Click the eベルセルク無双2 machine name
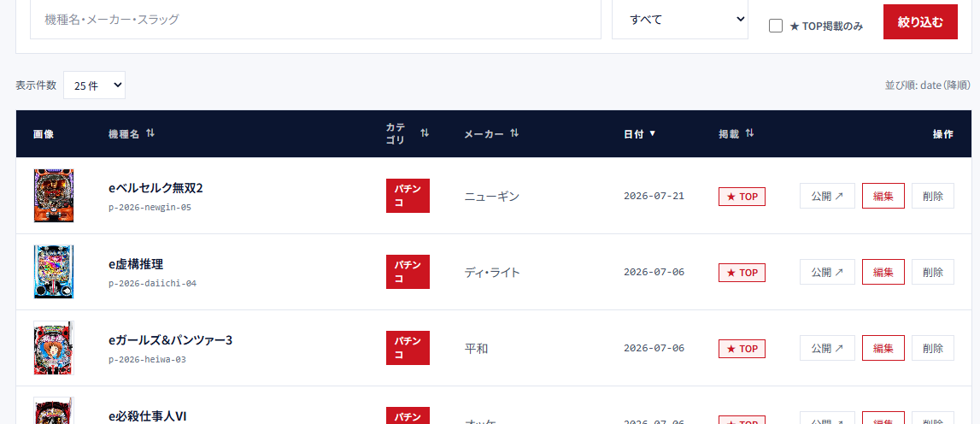The width and height of the screenshot is (980, 424). pos(156,188)
